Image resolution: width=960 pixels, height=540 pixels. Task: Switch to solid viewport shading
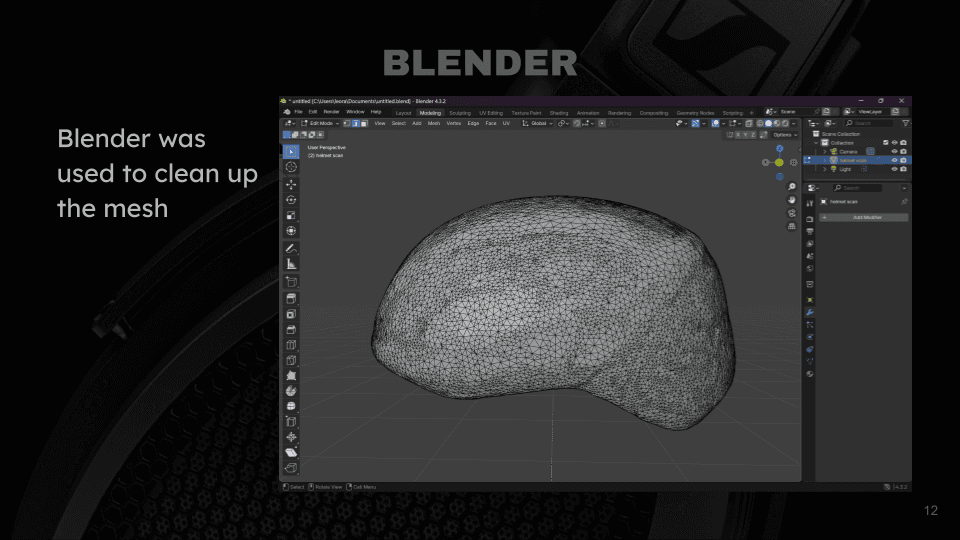(768, 123)
